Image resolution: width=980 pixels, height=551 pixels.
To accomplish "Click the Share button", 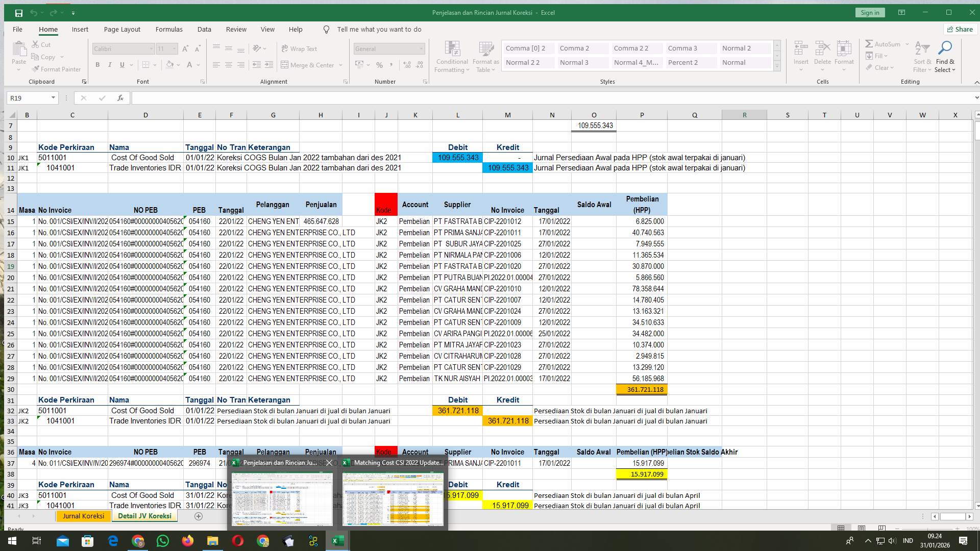I will point(960,29).
